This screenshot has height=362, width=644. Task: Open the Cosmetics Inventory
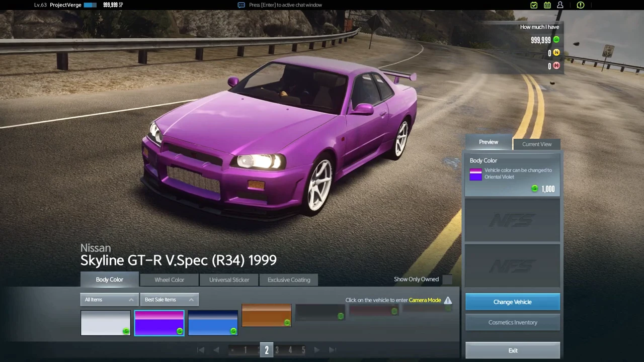click(x=512, y=322)
